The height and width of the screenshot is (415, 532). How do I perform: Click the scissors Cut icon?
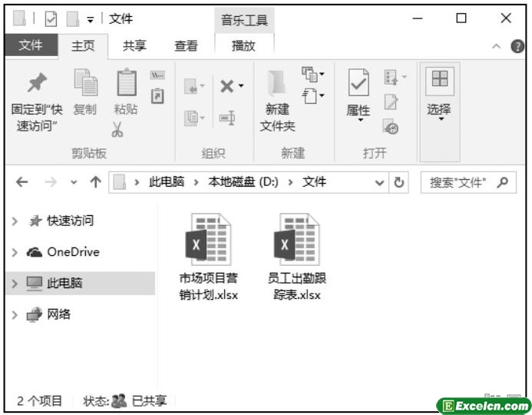[x=117, y=129]
